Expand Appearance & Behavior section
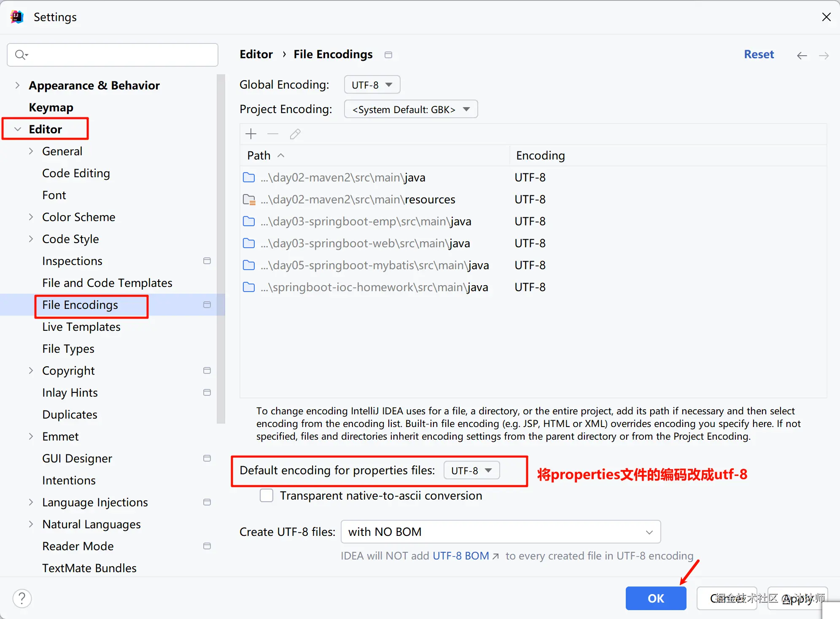The width and height of the screenshot is (840, 619). click(17, 85)
